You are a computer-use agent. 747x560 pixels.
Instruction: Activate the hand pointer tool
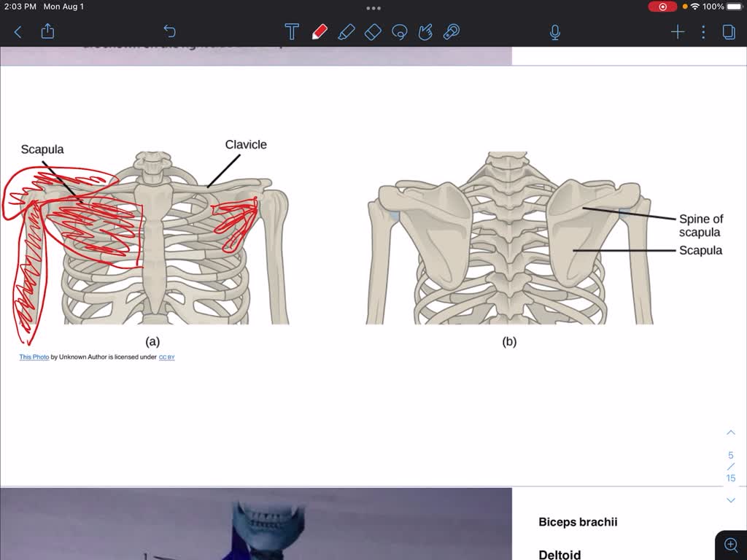[425, 31]
